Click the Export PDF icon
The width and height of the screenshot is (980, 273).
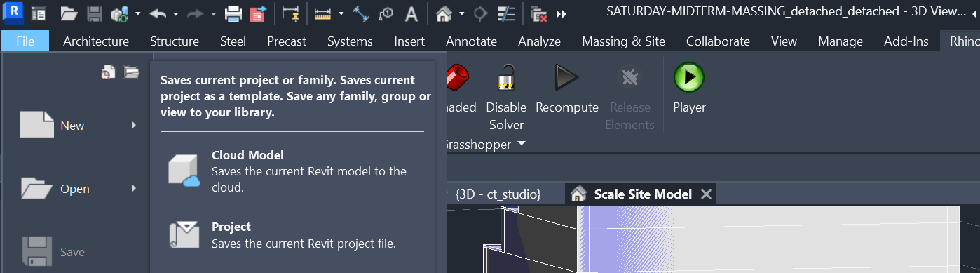click(x=258, y=13)
